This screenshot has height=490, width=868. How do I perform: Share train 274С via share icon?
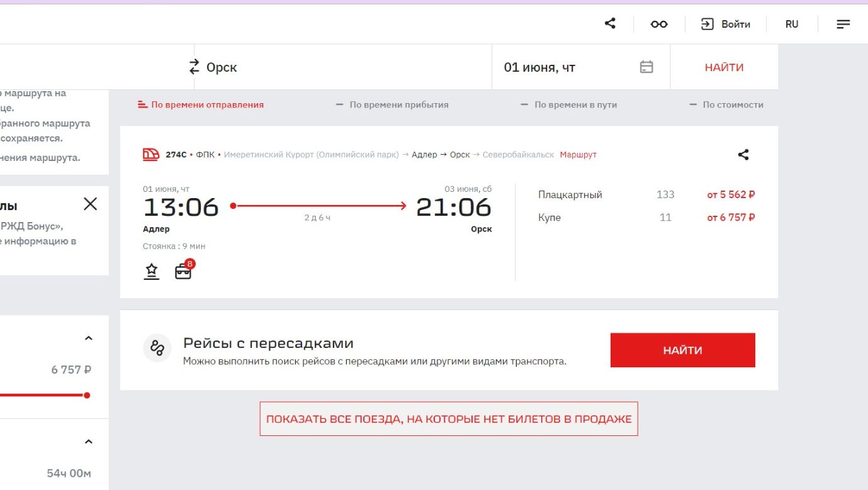point(743,155)
